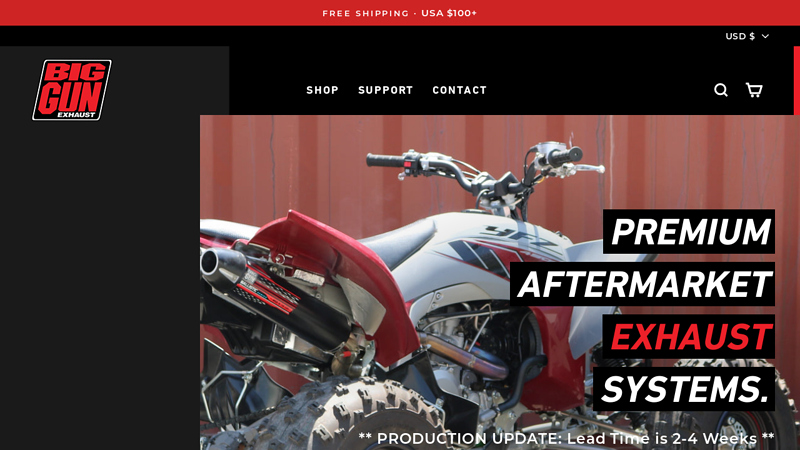Open the SHOP menu
The width and height of the screenshot is (800, 450).
tap(322, 90)
